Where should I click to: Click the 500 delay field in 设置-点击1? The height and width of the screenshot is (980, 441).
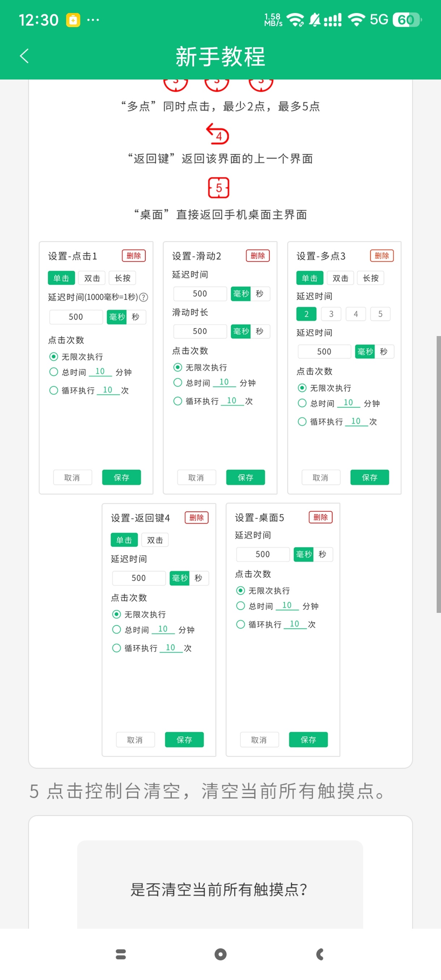[76, 317]
